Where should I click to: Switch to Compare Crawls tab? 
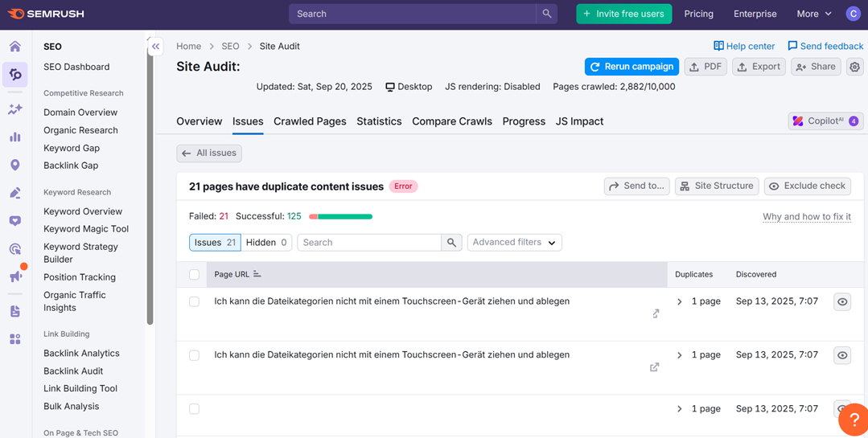click(452, 121)
